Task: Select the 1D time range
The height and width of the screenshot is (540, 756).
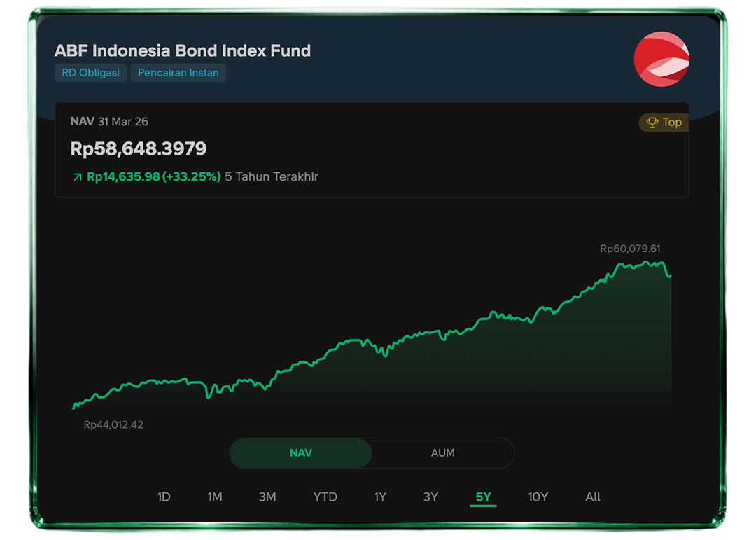Action: [x=164, y=497]
